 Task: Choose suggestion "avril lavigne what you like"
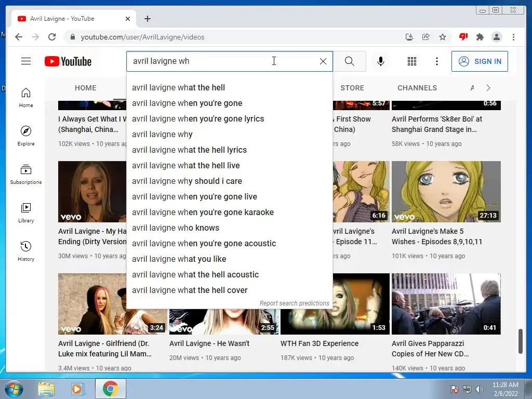(229, 259)
